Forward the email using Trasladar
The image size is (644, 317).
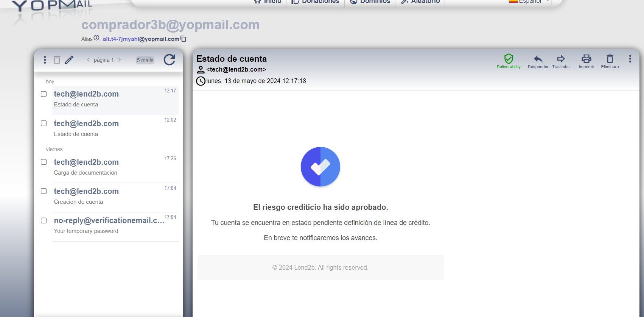pos(561,61)
